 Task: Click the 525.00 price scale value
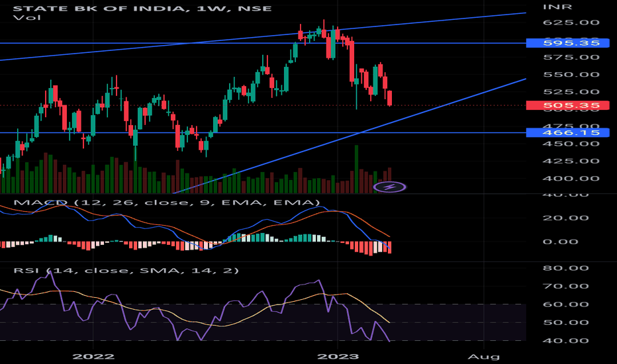pyautogui.click(x=571, y=92)
